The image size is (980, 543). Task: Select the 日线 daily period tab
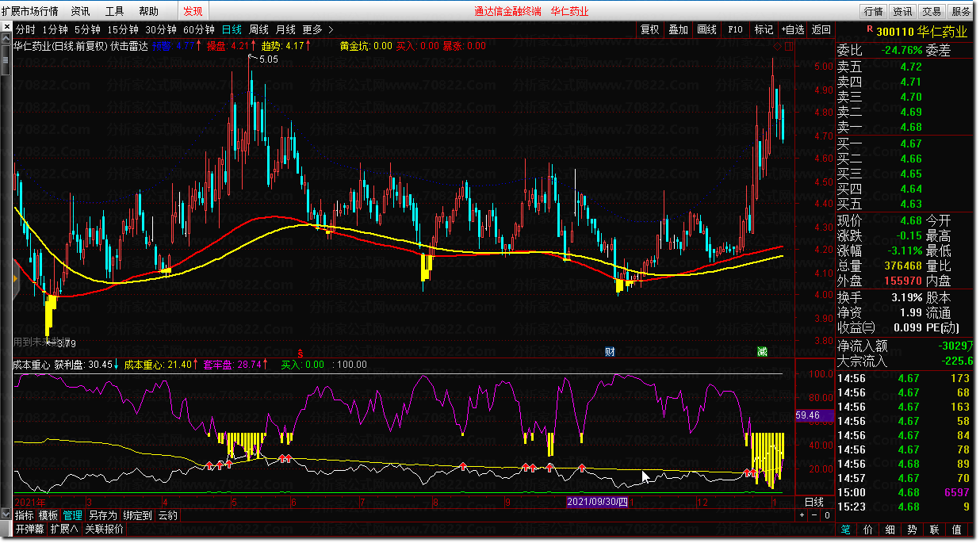click(x=232, y=29)
